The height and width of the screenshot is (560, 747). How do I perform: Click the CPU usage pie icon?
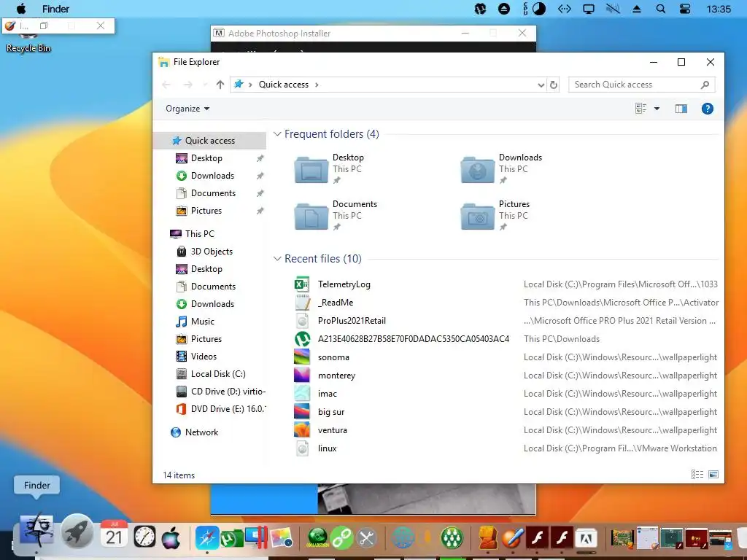539,9
